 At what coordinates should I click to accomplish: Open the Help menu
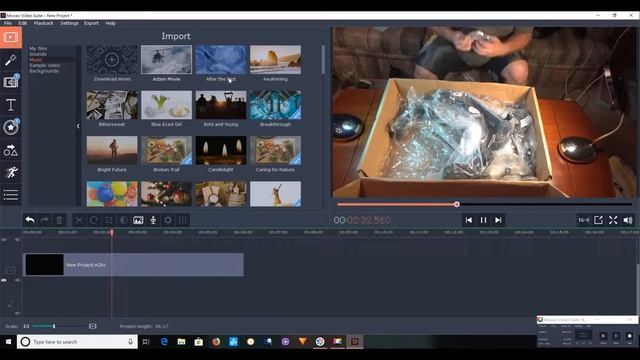(x=111, y=23)
